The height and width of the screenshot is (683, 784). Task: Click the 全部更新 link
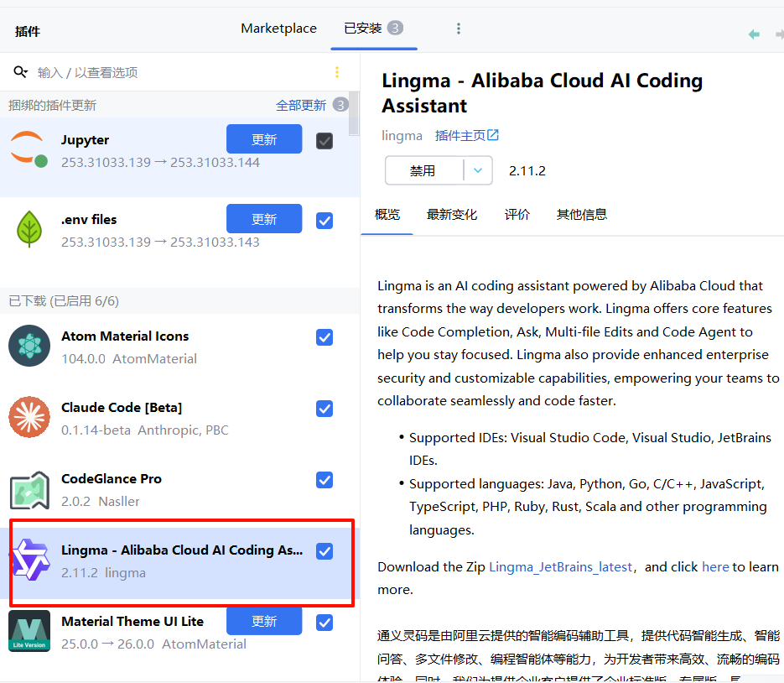301,105
